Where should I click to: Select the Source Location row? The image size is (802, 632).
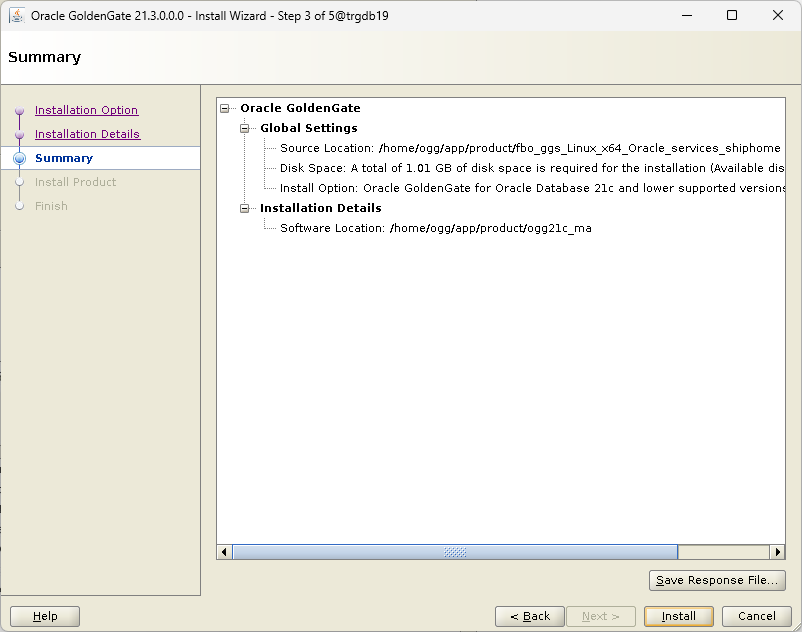pyautogui.click(x=530, y=148)
